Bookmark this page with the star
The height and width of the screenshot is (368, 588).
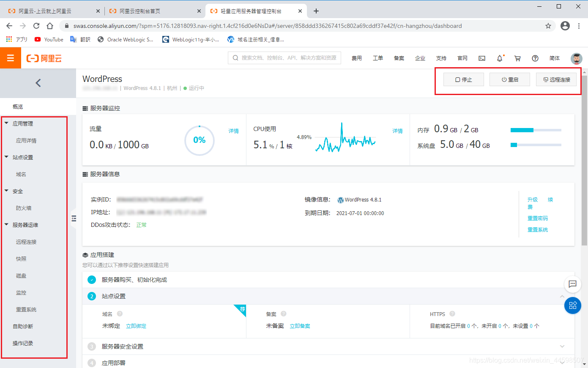point(548,26)
